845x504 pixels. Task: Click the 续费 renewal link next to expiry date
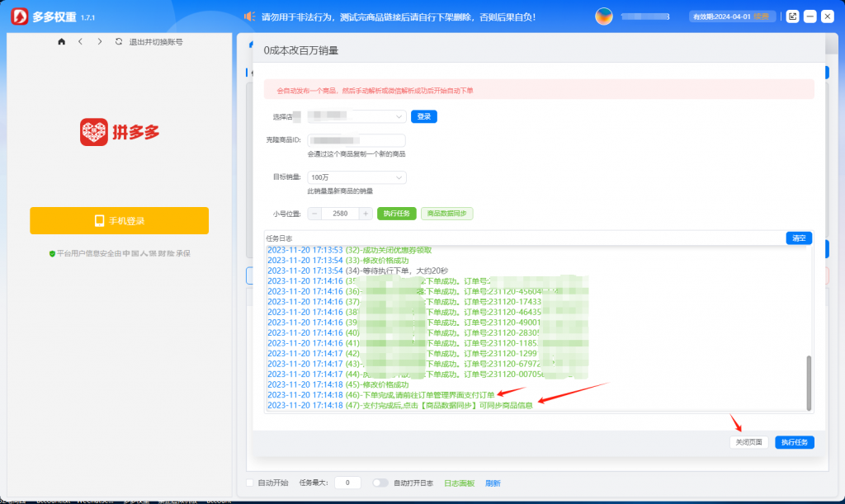[762, 16]
